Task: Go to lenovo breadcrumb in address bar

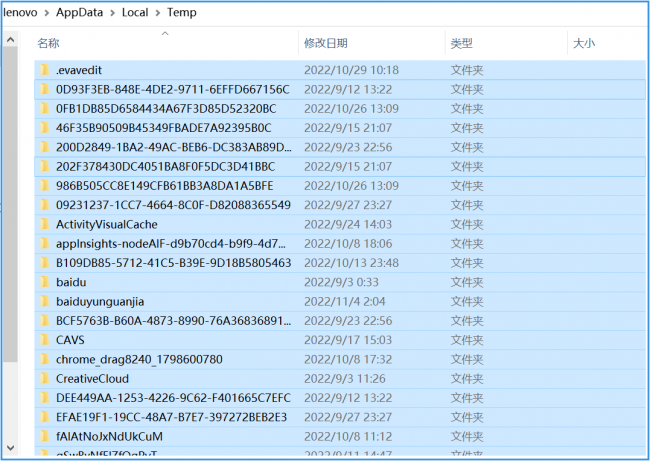Action: point(20,12)
